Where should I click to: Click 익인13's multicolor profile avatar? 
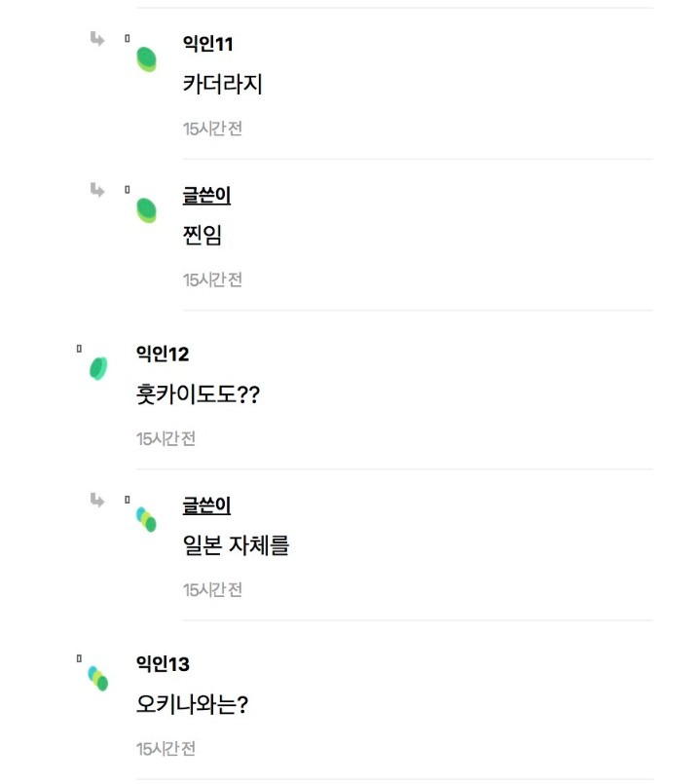[x=98, y=679]
